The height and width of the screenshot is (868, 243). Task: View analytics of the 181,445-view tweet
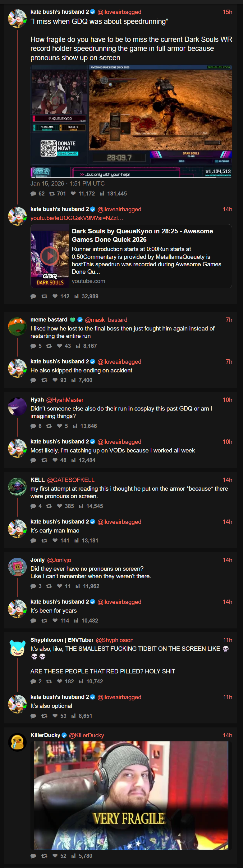[102, 193]
